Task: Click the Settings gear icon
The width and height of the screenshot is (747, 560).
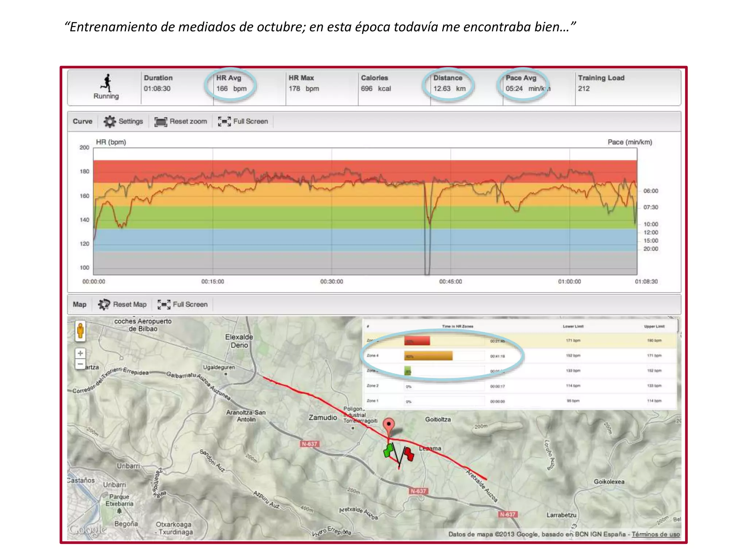Action: point(109,121)
